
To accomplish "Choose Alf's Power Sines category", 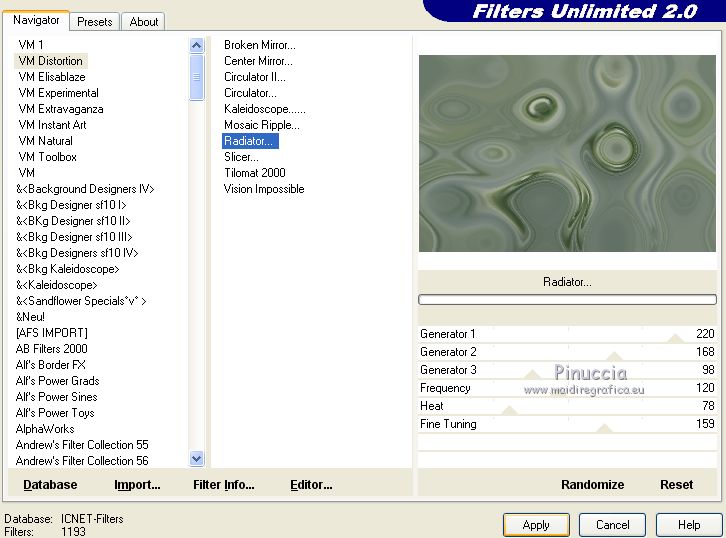I will [x=56, y=397].
